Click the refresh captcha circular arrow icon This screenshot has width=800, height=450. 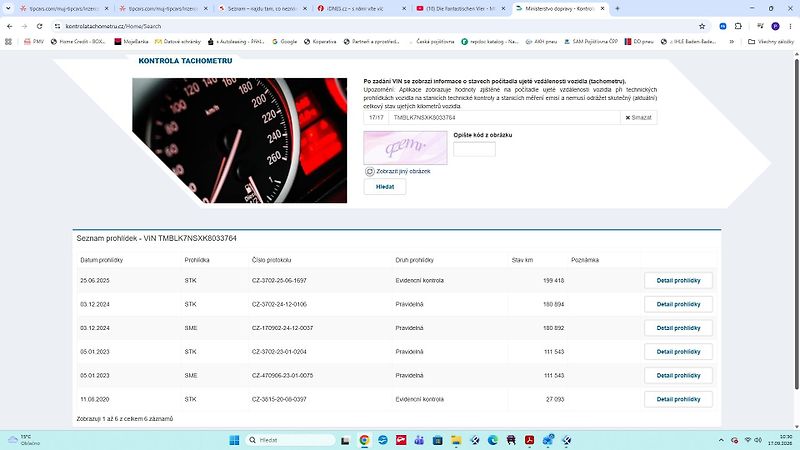(x=369, y=171)
